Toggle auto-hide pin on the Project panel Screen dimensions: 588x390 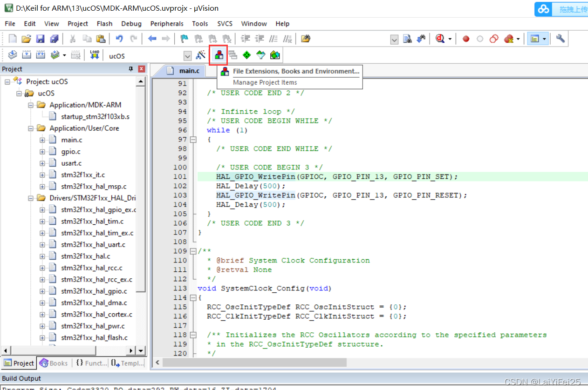tap(131, 69)
